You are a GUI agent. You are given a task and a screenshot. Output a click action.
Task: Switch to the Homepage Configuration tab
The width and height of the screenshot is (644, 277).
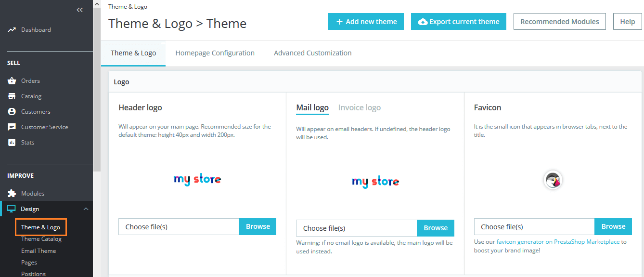(215, 53)
